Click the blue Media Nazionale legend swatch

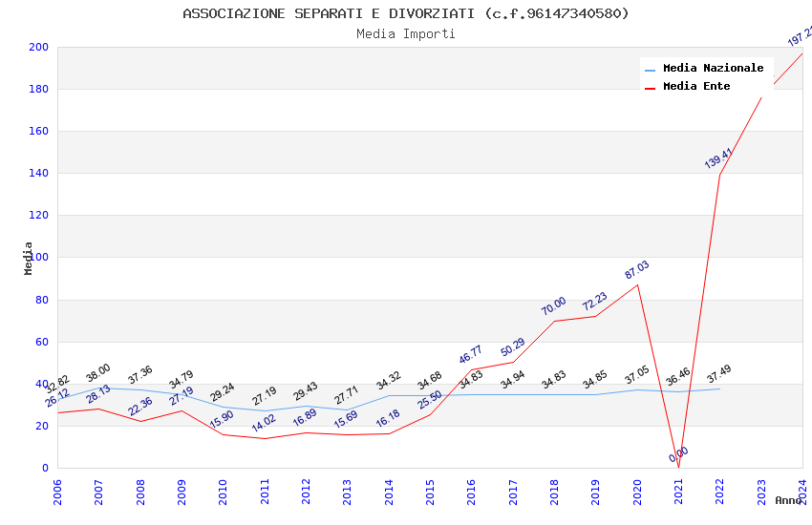650,70
